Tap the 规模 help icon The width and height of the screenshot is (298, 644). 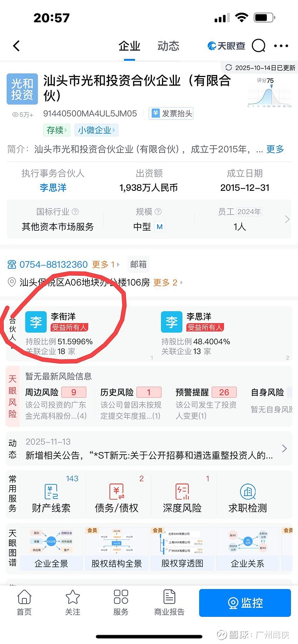158,212
